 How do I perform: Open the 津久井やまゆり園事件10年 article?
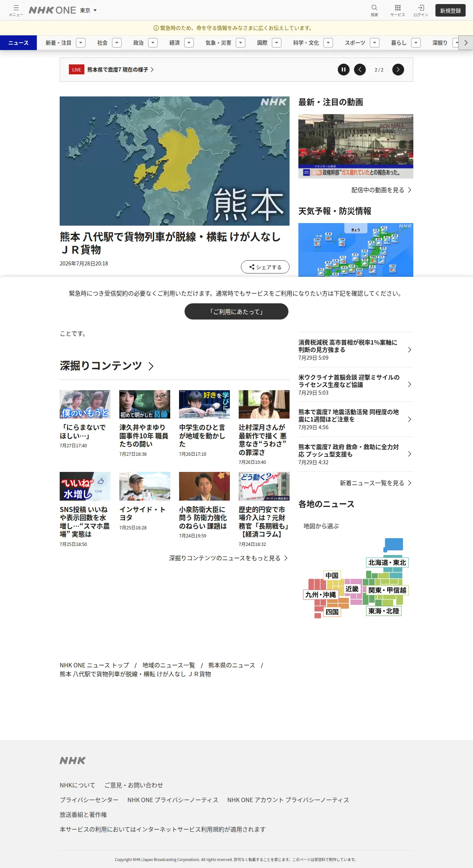(145, 423)
